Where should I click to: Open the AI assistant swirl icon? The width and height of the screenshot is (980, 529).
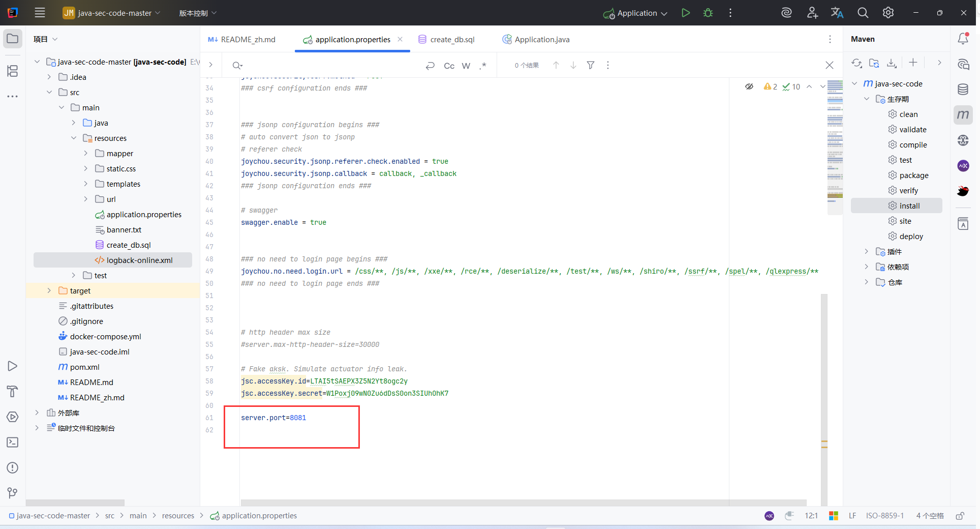coord(786,13)
